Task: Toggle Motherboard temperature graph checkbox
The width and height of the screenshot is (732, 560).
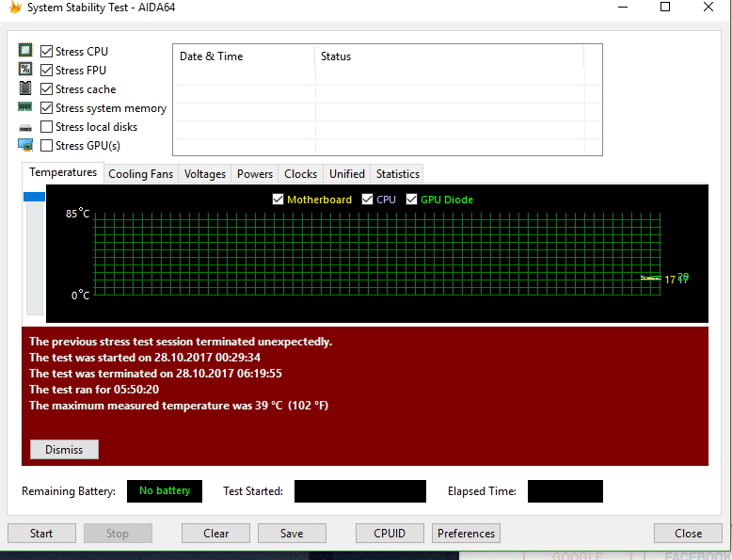Action: click(278, 200)
